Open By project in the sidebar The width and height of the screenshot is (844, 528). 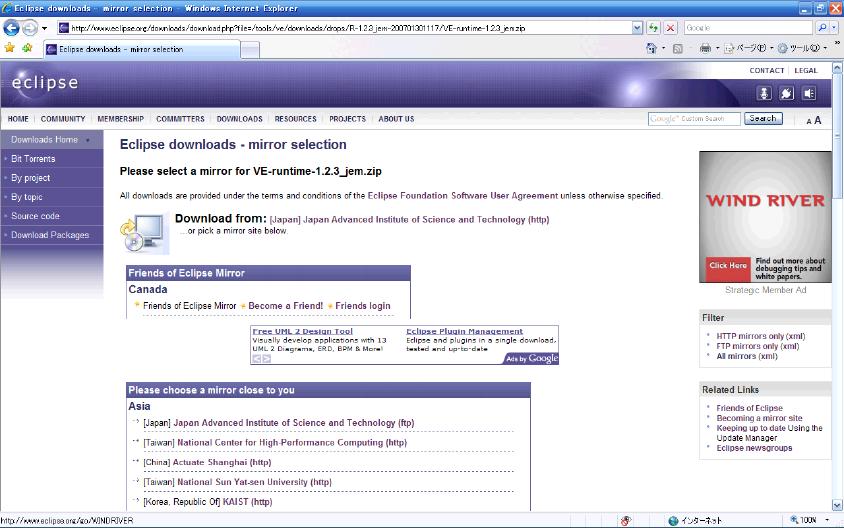(x=52, y=178)
